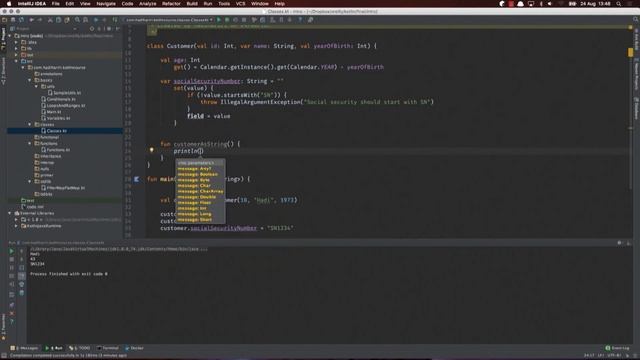Click the Save All toolbar icon
This screenshot has height=360, width=640.
pos(13,20)
